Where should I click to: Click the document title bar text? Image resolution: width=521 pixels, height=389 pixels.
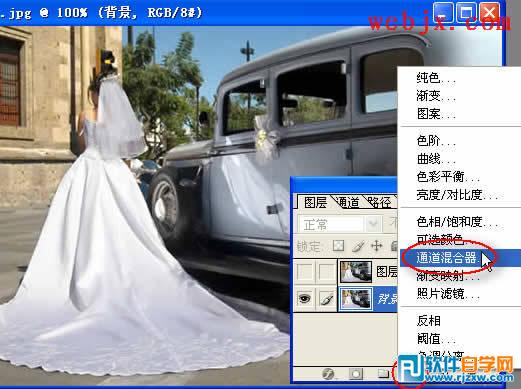101,13
